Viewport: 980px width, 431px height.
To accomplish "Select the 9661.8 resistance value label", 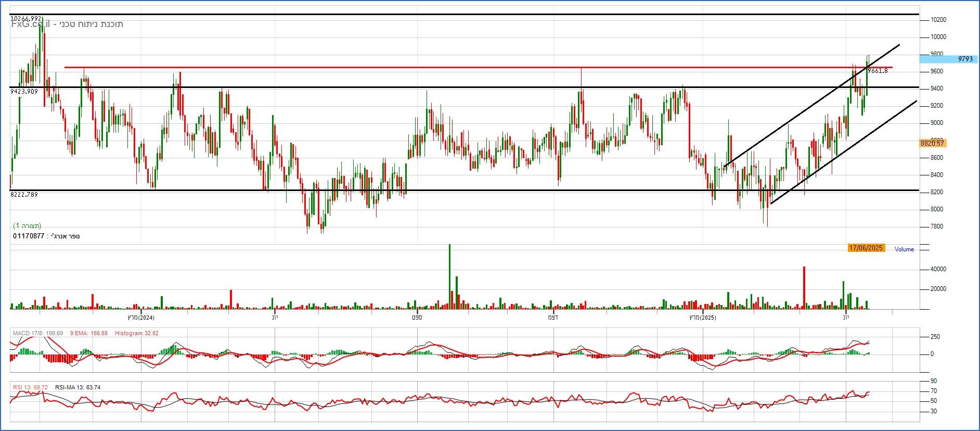I will pos(878,71).
